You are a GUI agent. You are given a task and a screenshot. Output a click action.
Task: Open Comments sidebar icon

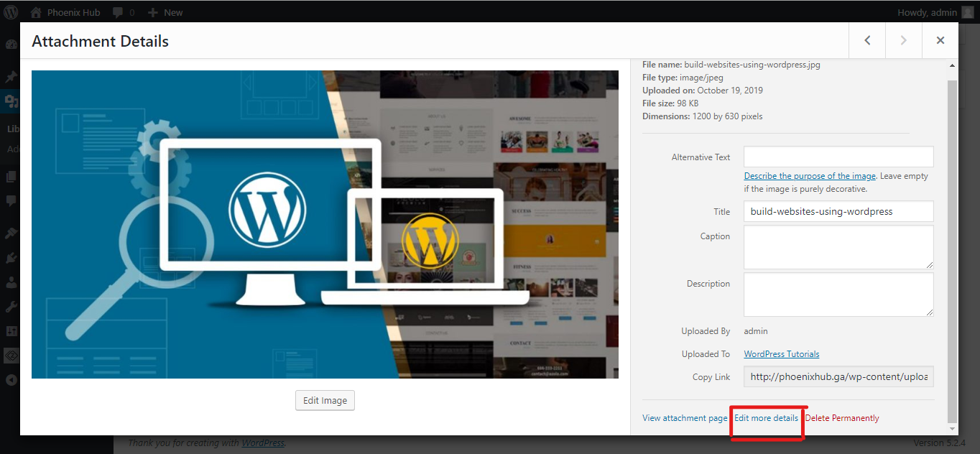pyautogui.click(x=11, y=200)
